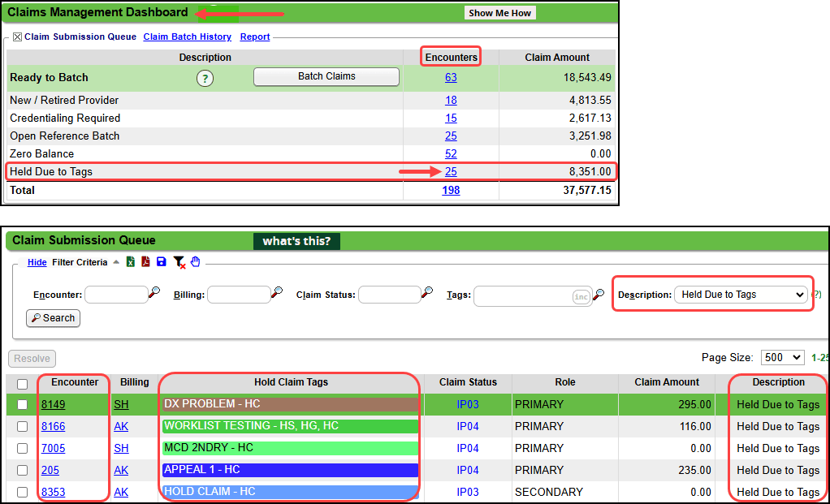Switch to Claim Batch History
The image size is (830, 504).
pyautogui.click(x=187, y=37)
